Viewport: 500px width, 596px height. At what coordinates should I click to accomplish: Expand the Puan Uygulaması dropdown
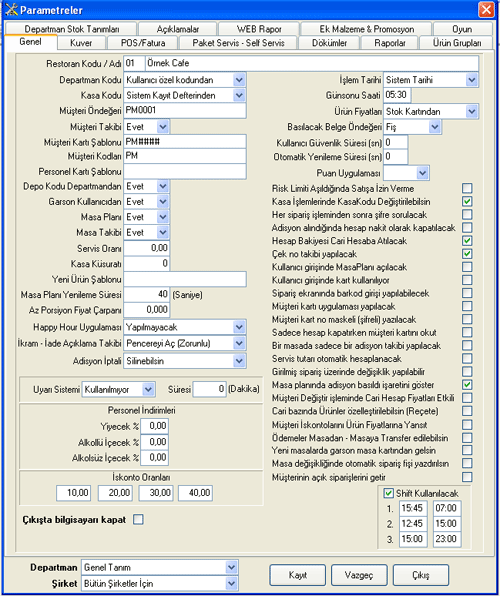pos(422,173)
